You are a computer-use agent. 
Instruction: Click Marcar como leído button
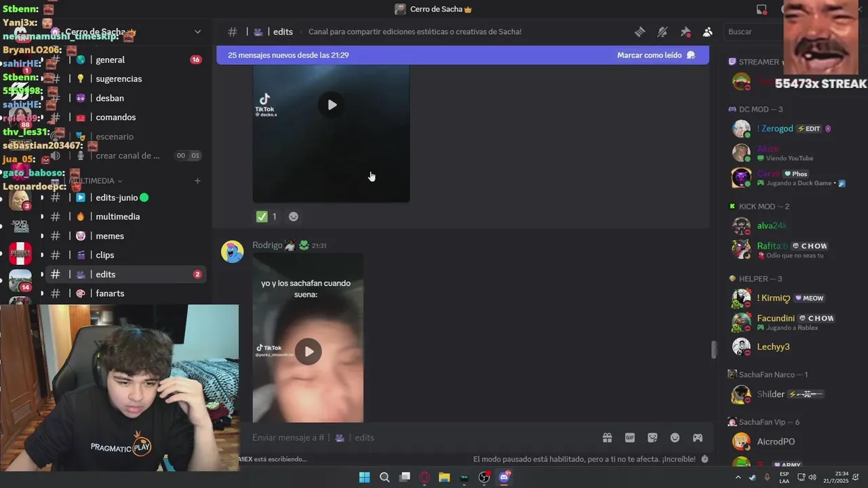coord(656,55)
